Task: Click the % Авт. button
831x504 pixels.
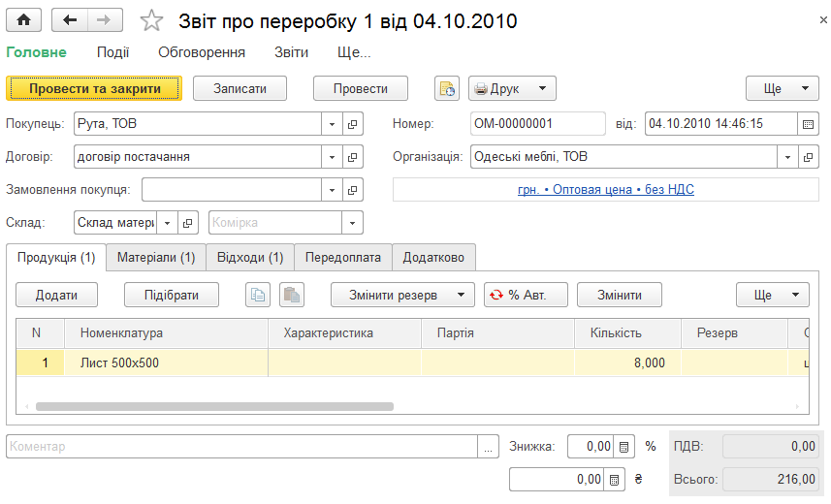Action: [526, 295]
